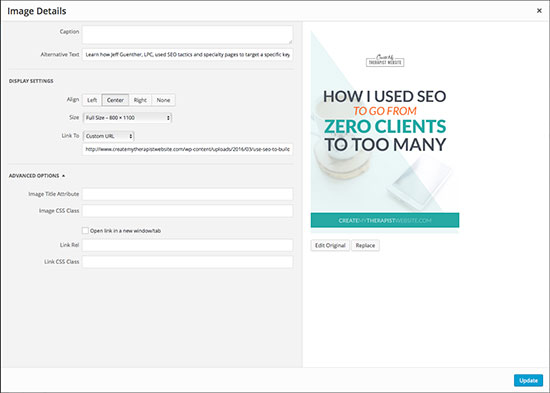Collapse the Advanced Options section
Image resolution: width=550 pixels, height=393 pixels.
[x=37, y=175]
